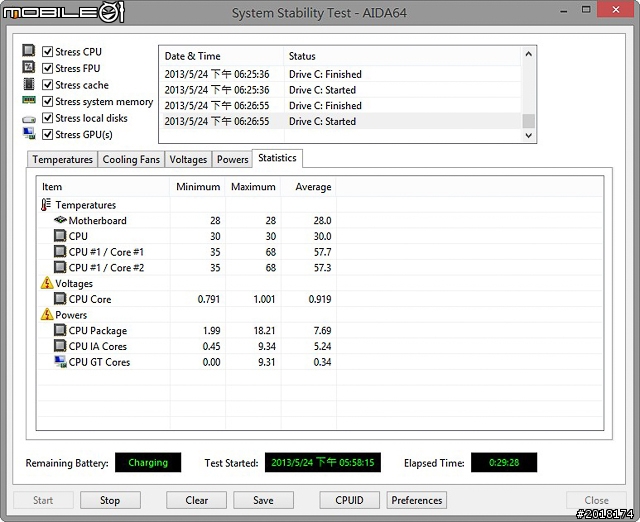Select the CPU GT Cores row label

coord(99,362)
